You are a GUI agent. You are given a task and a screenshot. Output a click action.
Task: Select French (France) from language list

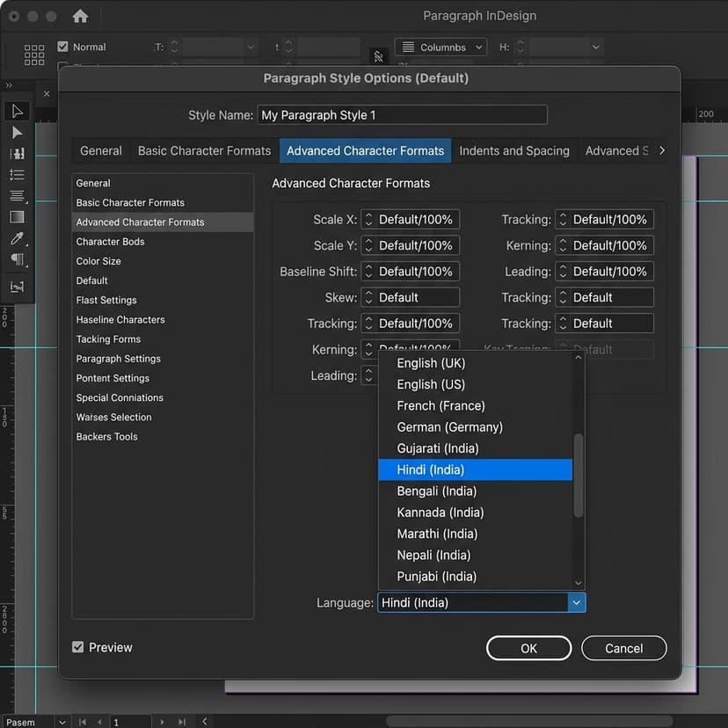point(476,406)
